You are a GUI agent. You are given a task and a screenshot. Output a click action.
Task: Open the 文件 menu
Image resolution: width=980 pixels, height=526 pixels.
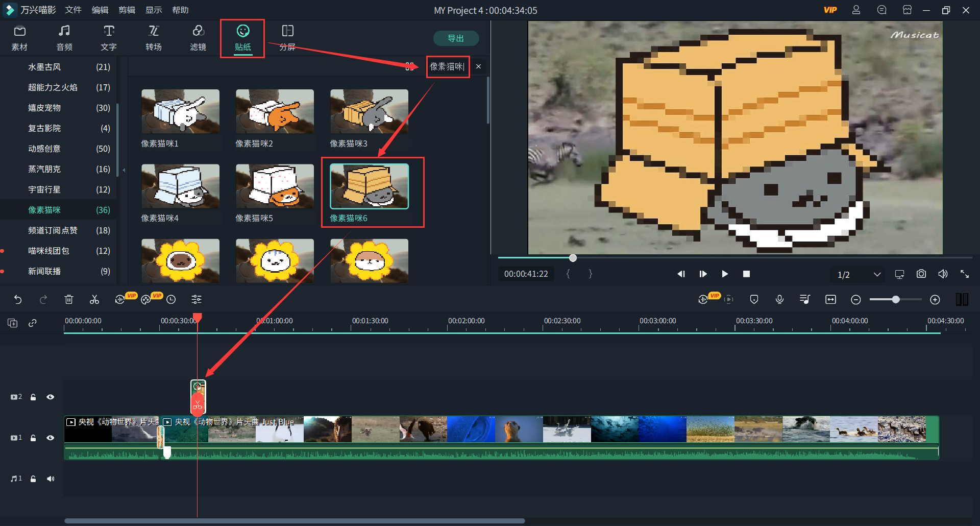(73, 10)
